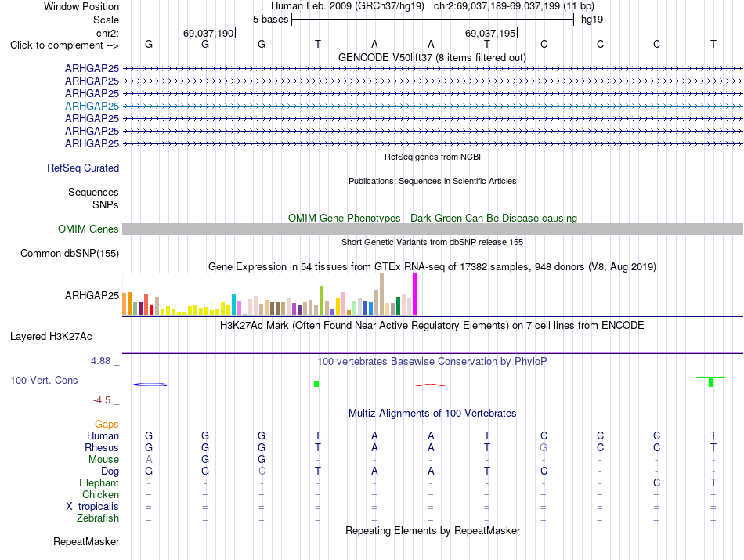This screenshot has width=744, height=560.
Task: Select the 'Mouse' alignment row label
Action: tap(103, 460)
